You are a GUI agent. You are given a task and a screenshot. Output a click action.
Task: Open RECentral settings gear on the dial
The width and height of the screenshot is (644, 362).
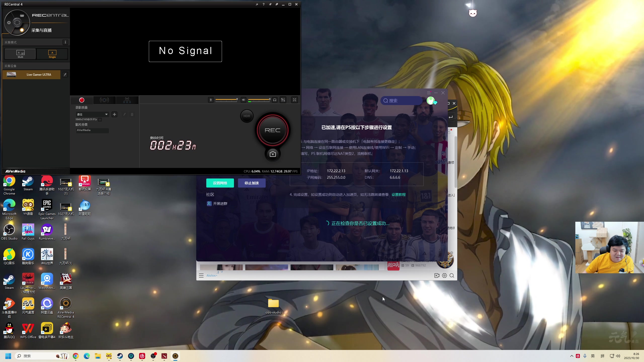click(x=9, y=23)
